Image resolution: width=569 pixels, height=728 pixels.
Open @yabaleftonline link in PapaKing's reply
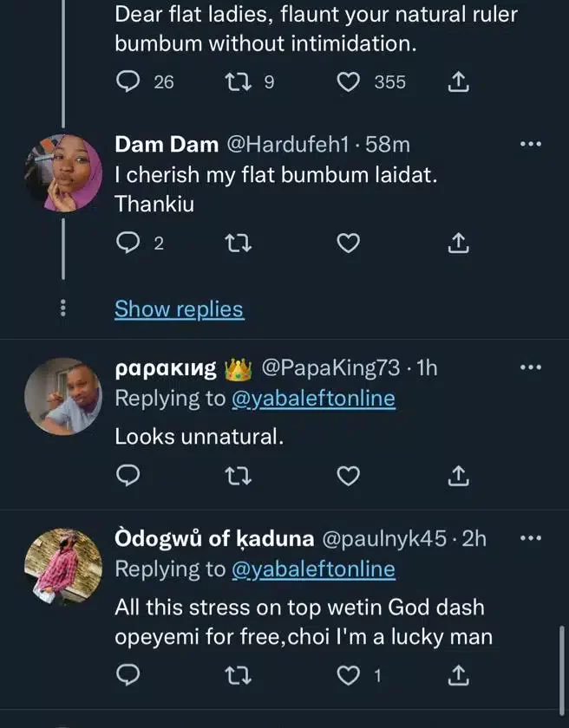[312, 399]
